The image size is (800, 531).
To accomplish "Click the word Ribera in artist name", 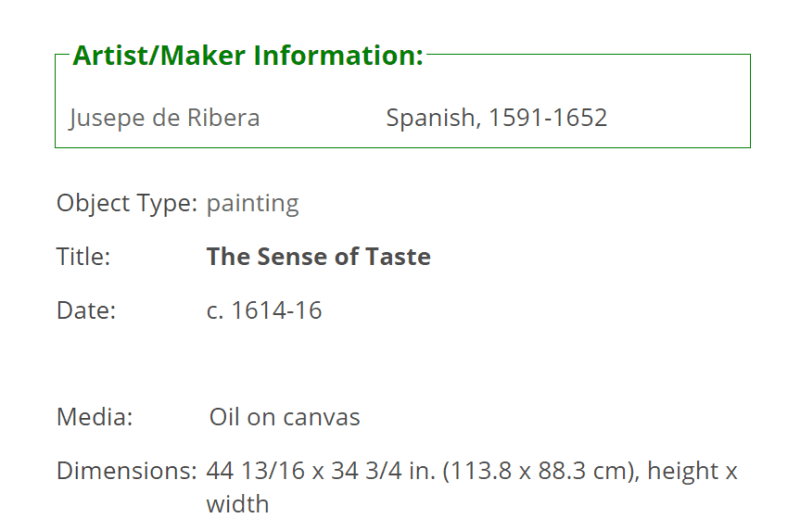I will (223, 118).
